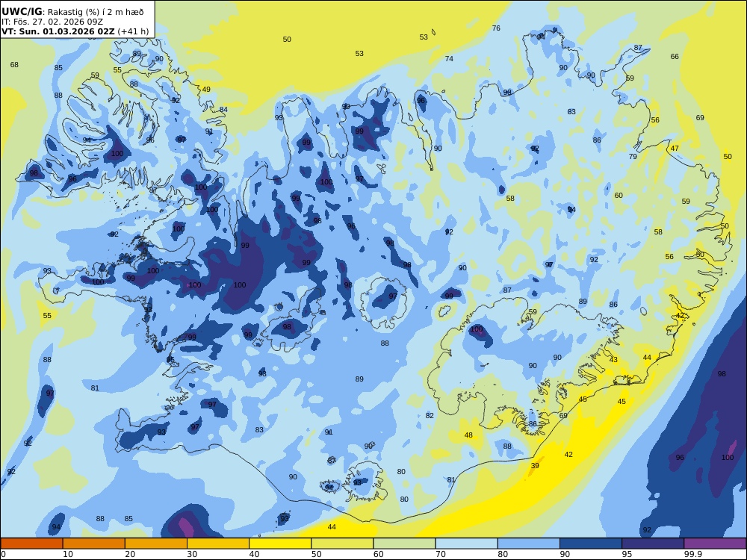Screen dimensions: 747x560
Task: Click the humidity value '39' on map
Action: [535, 465]
